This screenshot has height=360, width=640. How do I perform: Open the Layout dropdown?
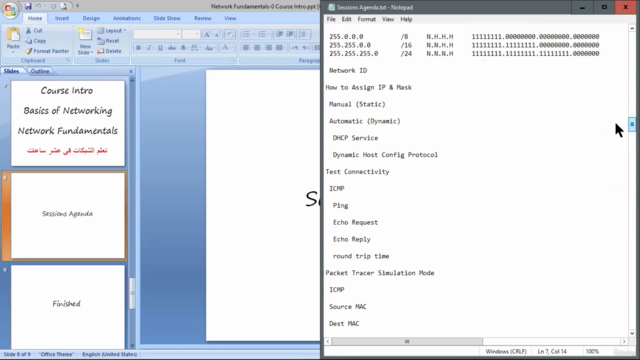112,31
